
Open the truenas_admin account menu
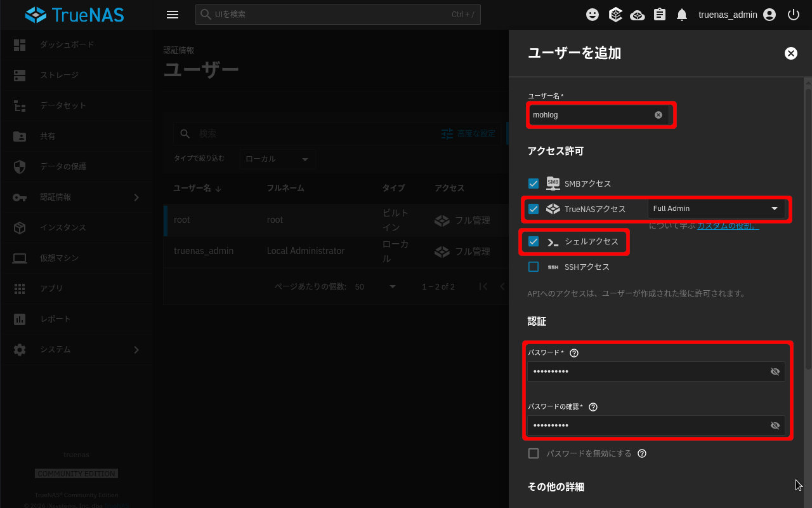click(x=737, y=15)
